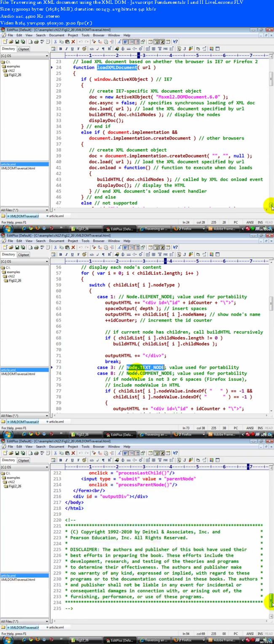Image resolution: width=274 pixels, height=644 pixels.
Task: Open Project menu in copyright disclaimer frame
Action: 73,447
